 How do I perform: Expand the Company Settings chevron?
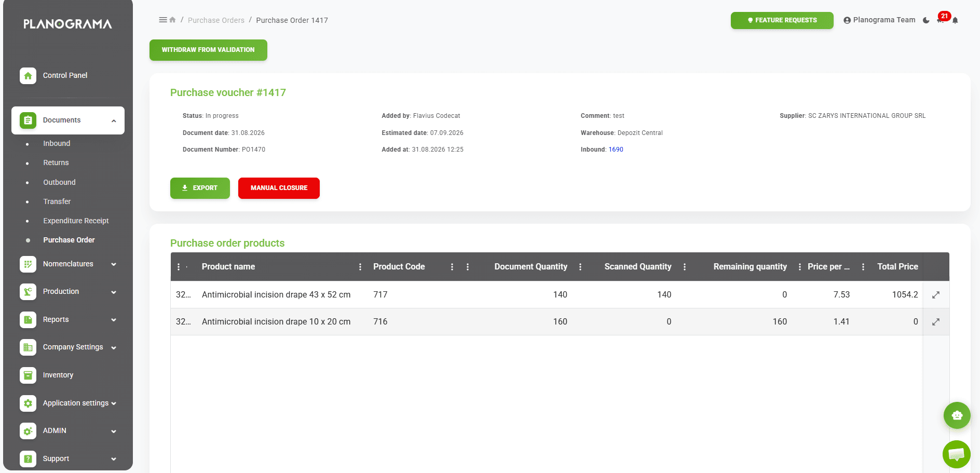click(114, 348)
